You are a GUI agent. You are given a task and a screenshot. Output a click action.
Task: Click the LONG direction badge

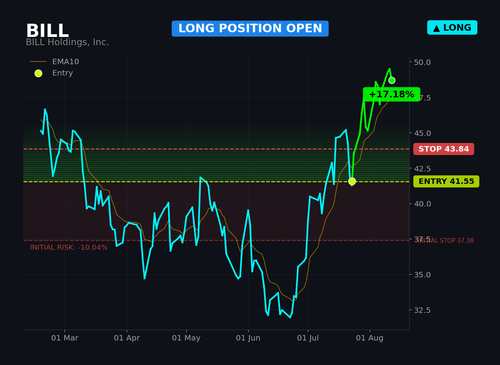coord(452,28)
